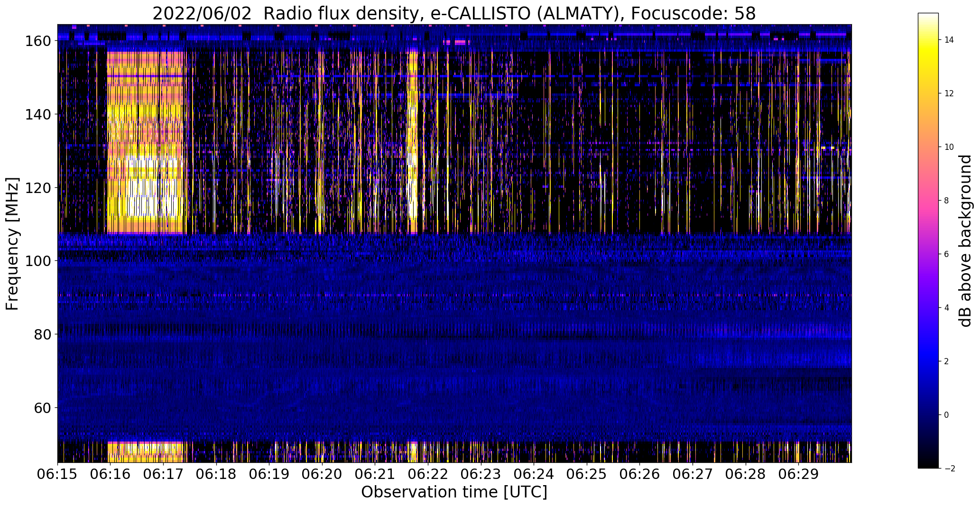The height and width of the screenshot is (506, 980).
Task: Click the 06:26 time tick label
Action: point(640,474)
